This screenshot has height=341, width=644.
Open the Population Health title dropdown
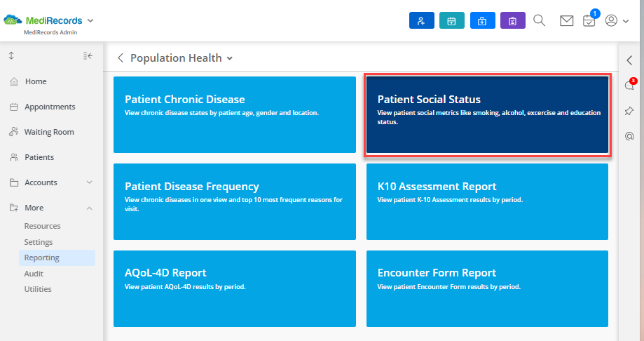click(230, 58)
